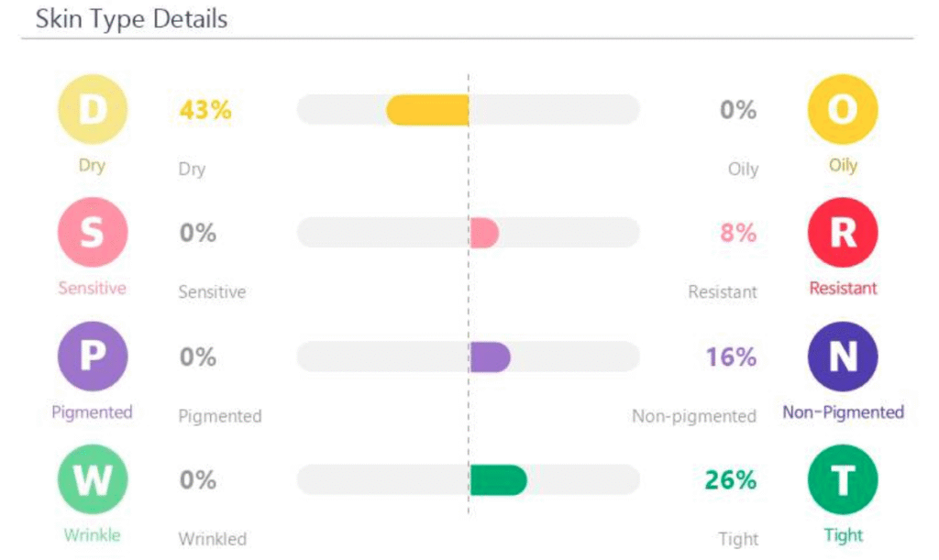The image size is (939, 560).
Task: Click the 43% Dry percentage value
Action: (205, 111)
